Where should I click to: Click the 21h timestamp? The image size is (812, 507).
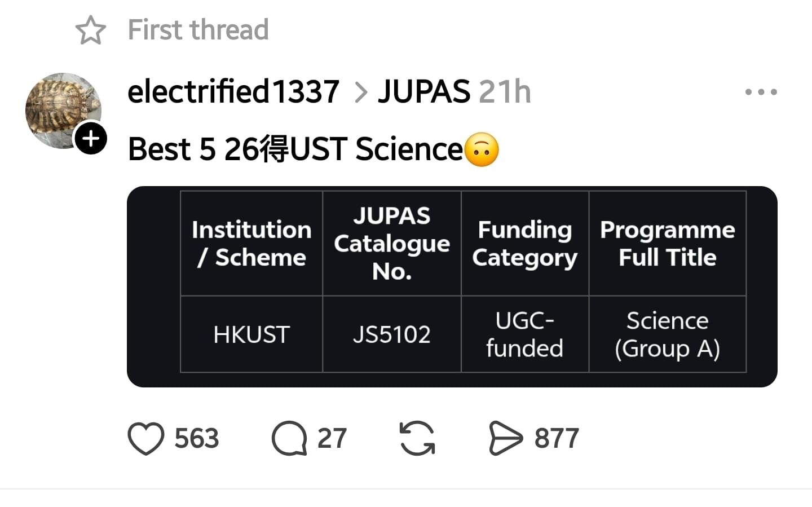click(x=505, y=91)
